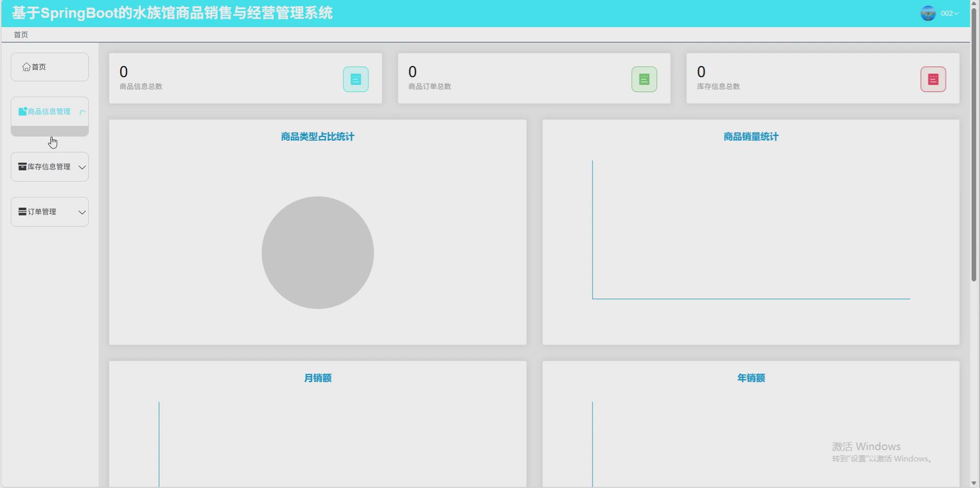Click the 首页 breadcrumb tab
Viewport: 980px width, 488px height.
tap(21, 34)
